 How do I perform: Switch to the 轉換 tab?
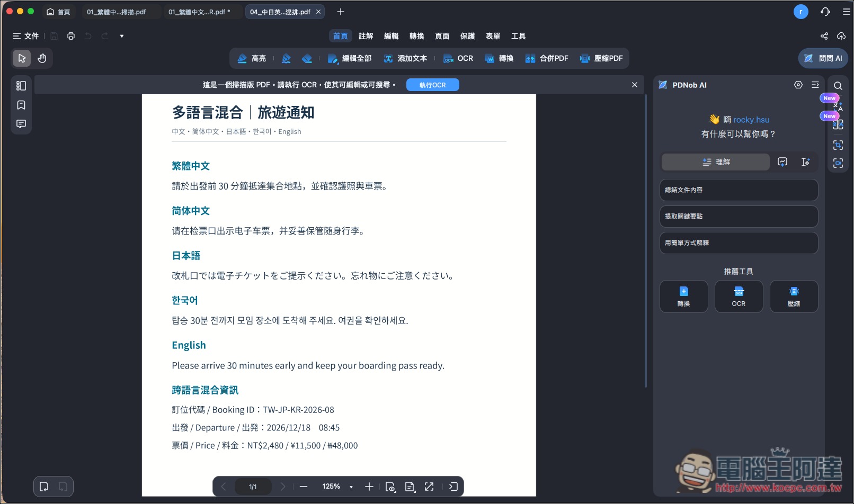pyautogui.click(x=417, y=36)
